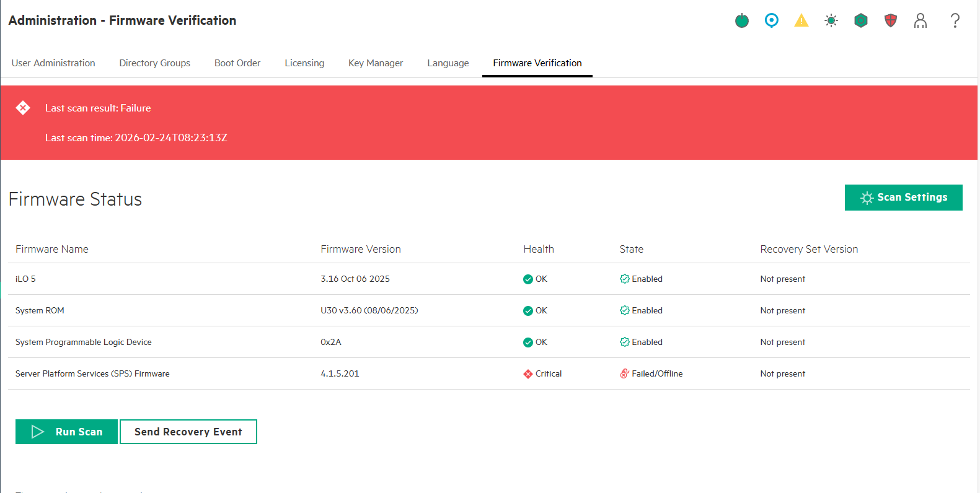980x493 pixels.
Task: Open the red security shield icon
Action: click(890, 21)
